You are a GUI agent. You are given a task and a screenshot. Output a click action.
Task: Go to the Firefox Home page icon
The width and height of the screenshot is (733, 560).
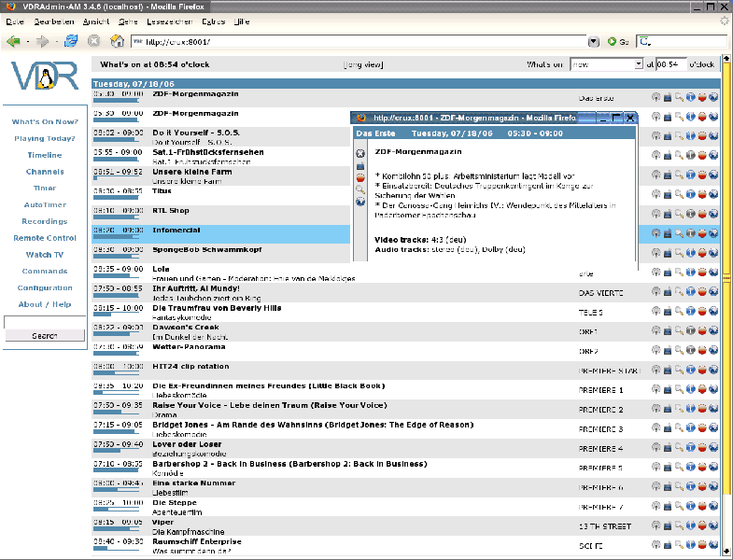point(118,41)
